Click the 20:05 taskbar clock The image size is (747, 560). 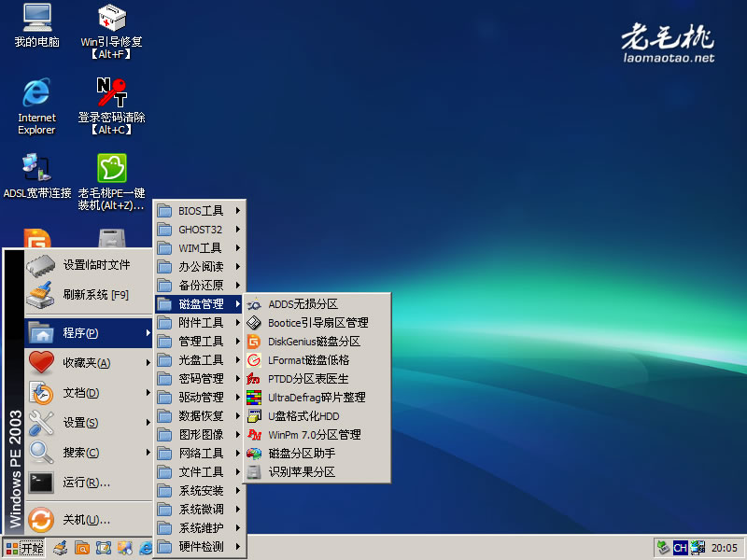click(725, 548)
